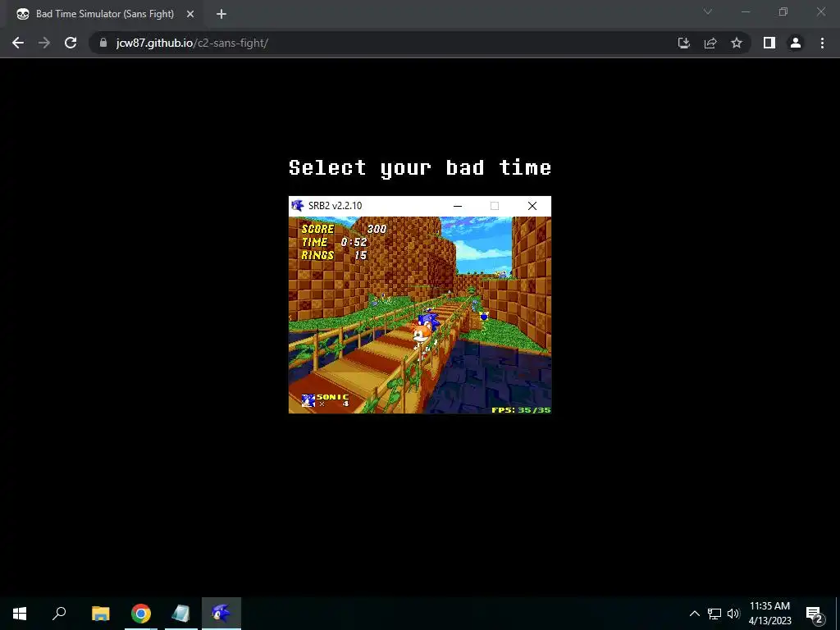Switch to the Bad Time Simulator tab
Viewport: 840px width, 630px height.
[x=104, y=14]
